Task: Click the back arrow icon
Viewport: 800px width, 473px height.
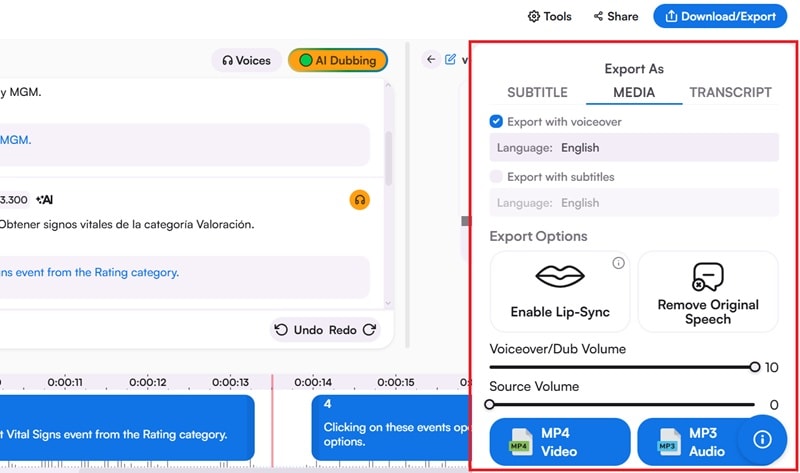Action: (x=431, y=59)
